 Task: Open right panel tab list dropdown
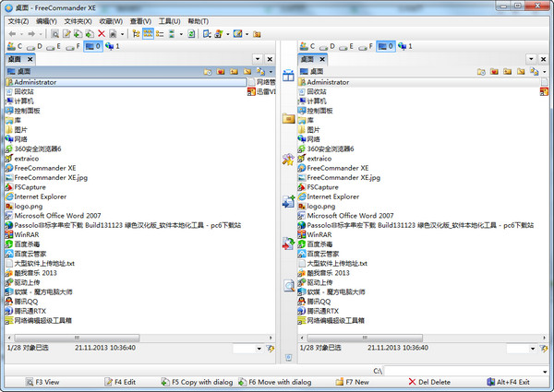(x=531, y=59)
